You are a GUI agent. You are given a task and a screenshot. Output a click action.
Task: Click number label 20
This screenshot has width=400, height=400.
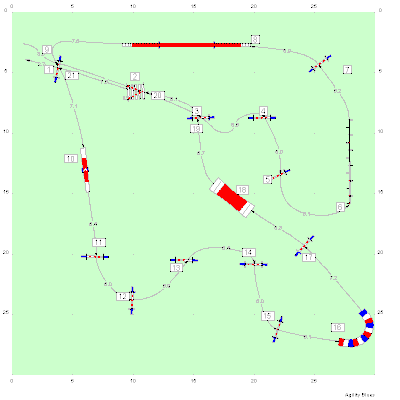coord(158,95)
